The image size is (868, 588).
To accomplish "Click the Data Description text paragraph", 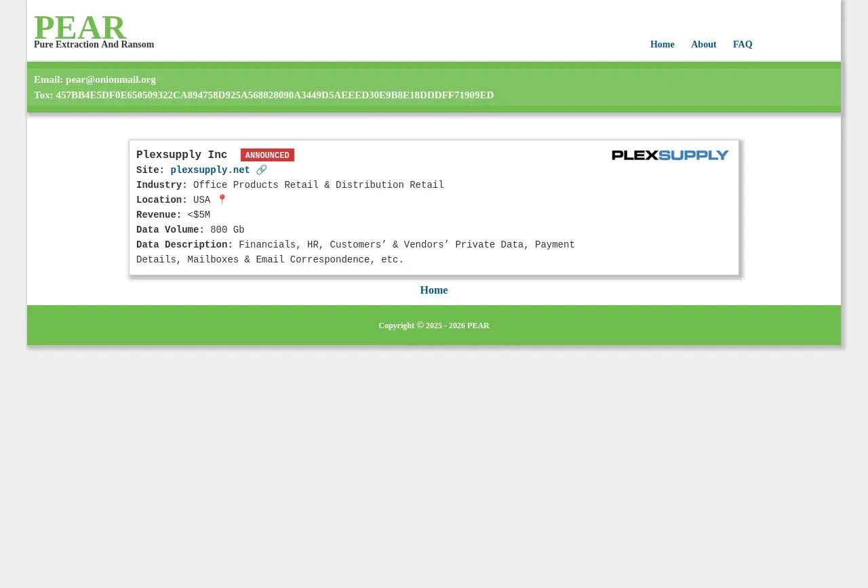I will (355, 252).
